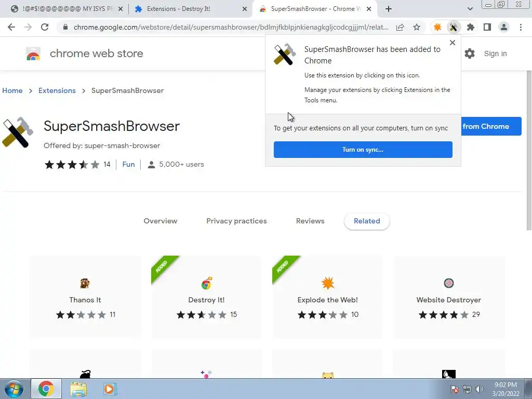Open the Reviews tab
This screenshot has height=399, width=532.
tap(310, 221)
